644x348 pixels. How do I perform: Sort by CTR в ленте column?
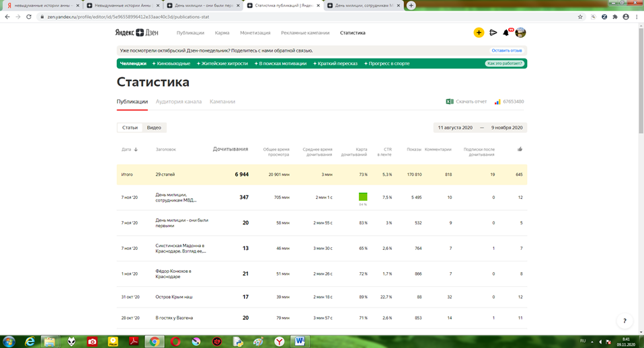click(385, 152)
